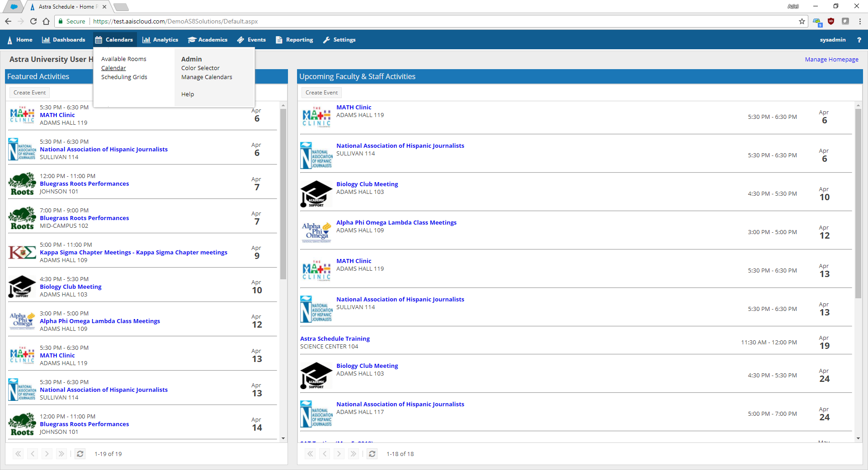
Task: Open the Academics menu
Action: click(x=208, y=40)
